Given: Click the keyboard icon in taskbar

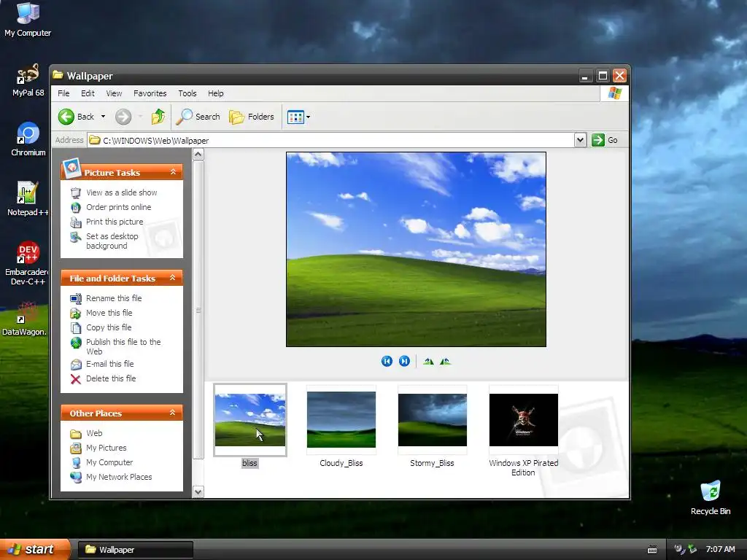Looking at the screenshot, I should (652, 550).
